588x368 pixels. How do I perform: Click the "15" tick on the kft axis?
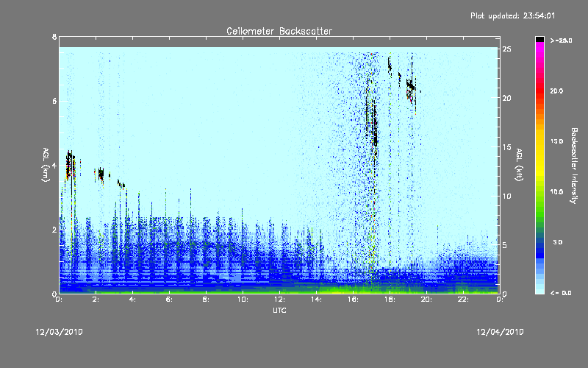(x=506, y=147)
